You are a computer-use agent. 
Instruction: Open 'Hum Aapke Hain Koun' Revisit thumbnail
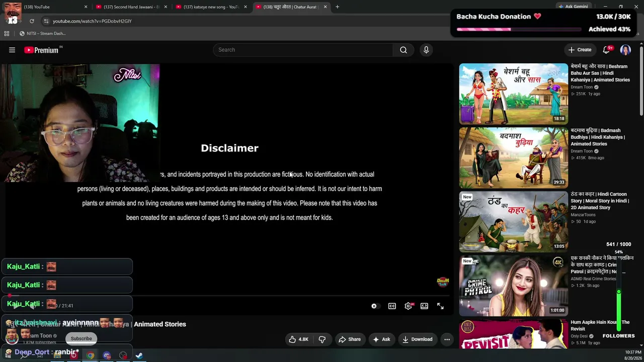tap(513, 334)
